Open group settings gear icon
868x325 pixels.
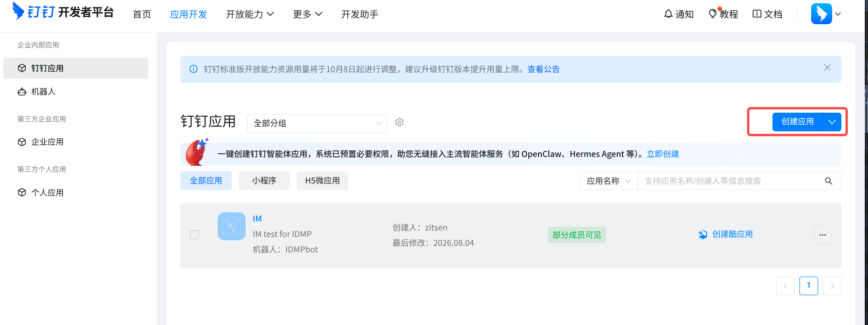tap(399, 122)
